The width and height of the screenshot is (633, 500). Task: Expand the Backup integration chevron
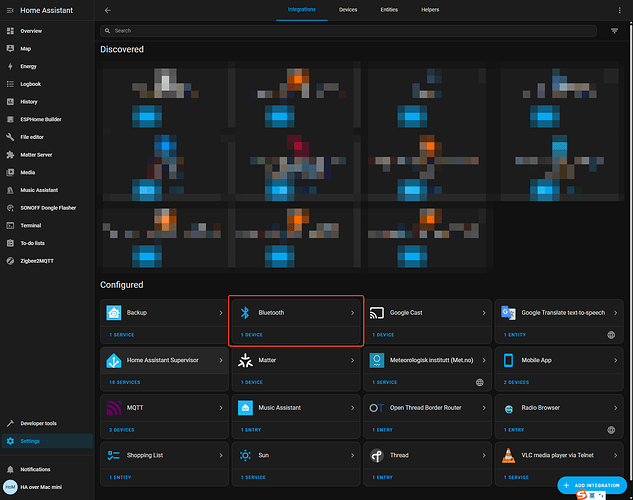coord(221,313)
